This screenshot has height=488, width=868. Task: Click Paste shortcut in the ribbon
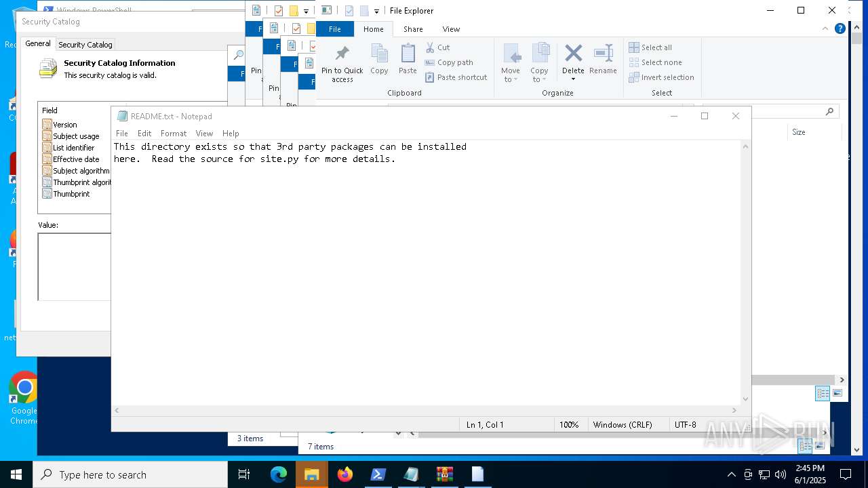click(456, 77)
